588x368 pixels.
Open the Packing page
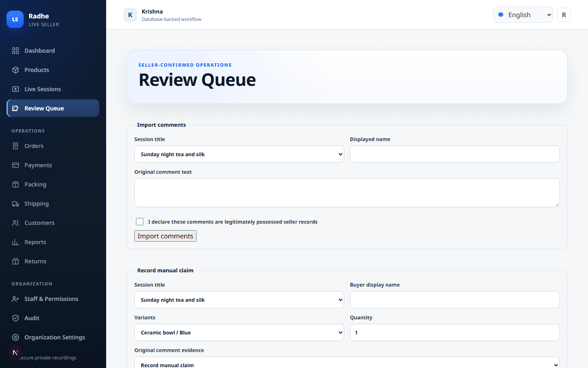[x=53, y=184]
